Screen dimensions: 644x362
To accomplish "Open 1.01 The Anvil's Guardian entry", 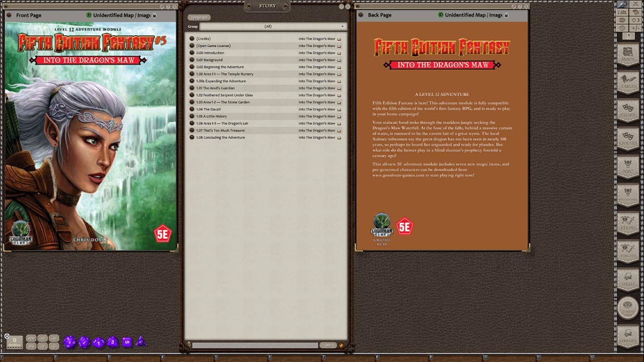I will pyautogui.click(x=265, y=88).
